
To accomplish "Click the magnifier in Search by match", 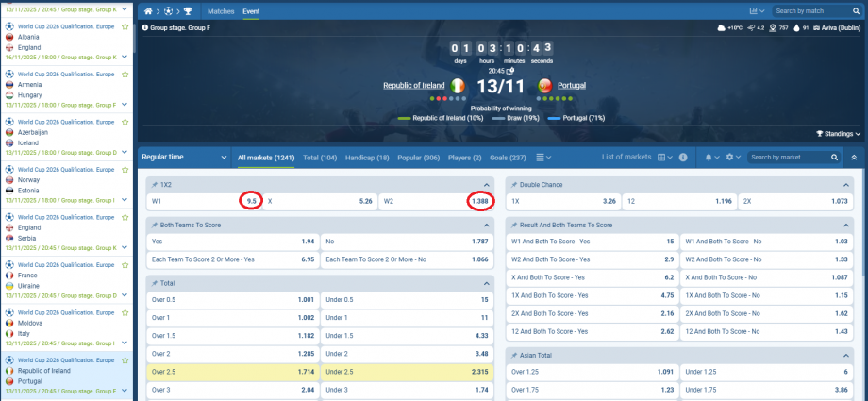I will coord(856,11).
